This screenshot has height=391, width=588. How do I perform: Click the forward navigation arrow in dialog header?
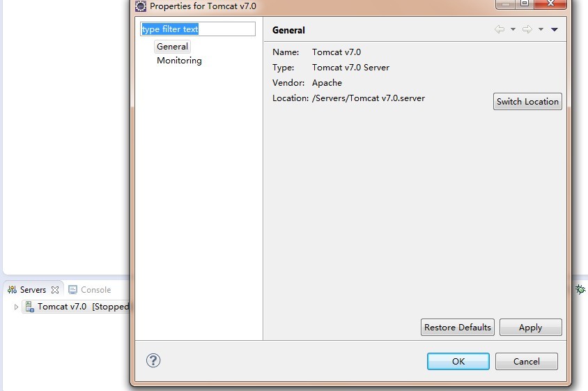pos(527,29)
